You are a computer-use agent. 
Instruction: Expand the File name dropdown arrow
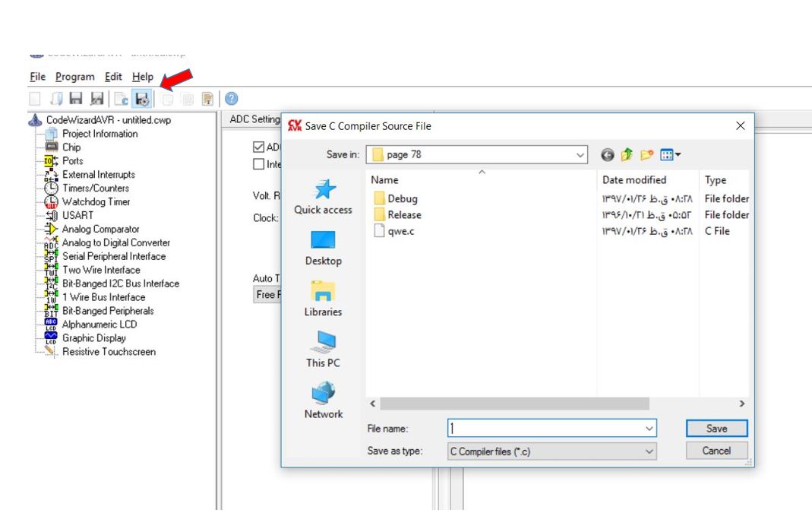[x=649, y=428]
